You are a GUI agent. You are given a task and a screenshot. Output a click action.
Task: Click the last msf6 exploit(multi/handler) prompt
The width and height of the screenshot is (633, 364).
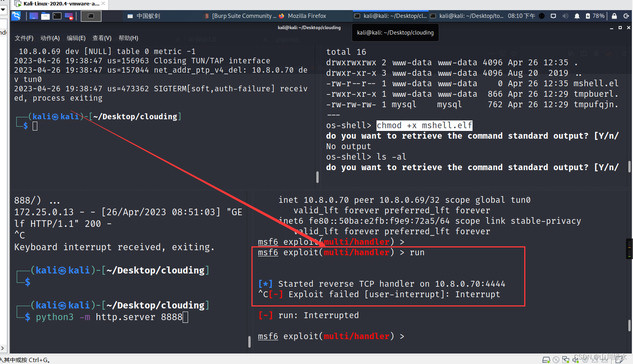(331, 336)
